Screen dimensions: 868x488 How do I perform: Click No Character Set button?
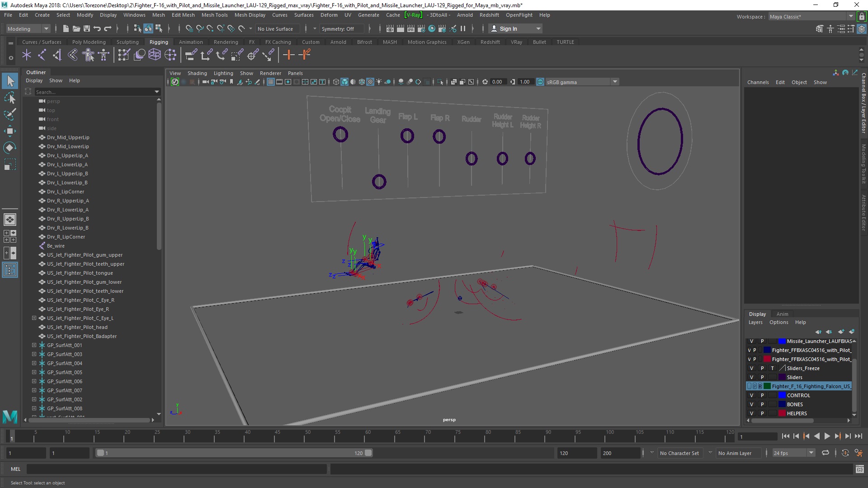tap(679, 453)
